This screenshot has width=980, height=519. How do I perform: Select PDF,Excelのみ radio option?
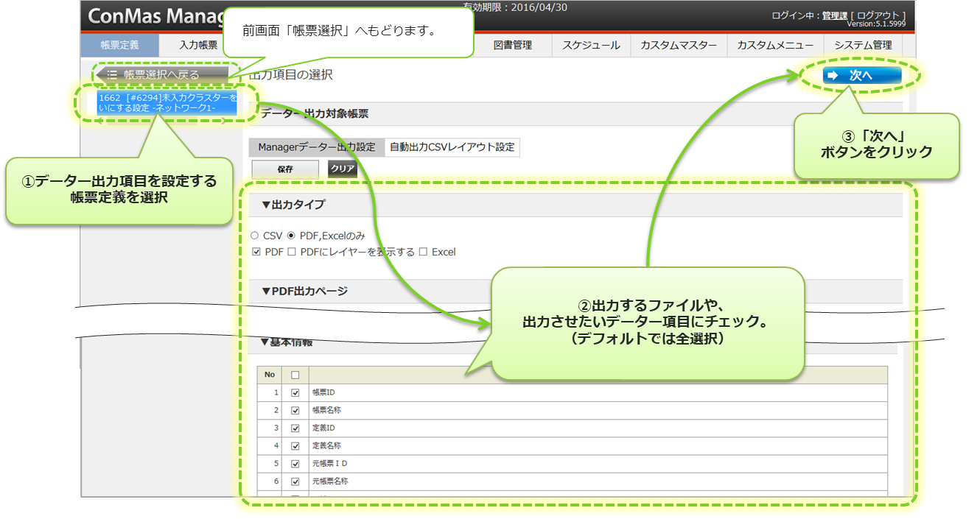tap(292, 236)
